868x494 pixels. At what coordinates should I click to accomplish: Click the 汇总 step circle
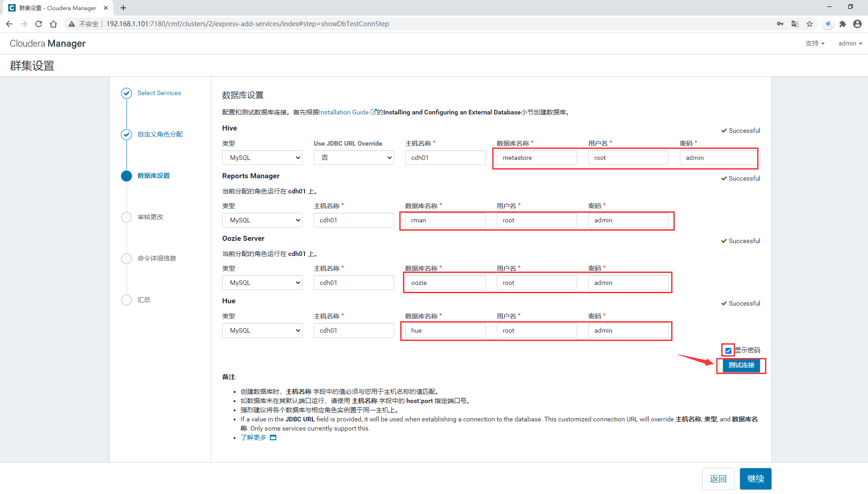coord(126,300)
